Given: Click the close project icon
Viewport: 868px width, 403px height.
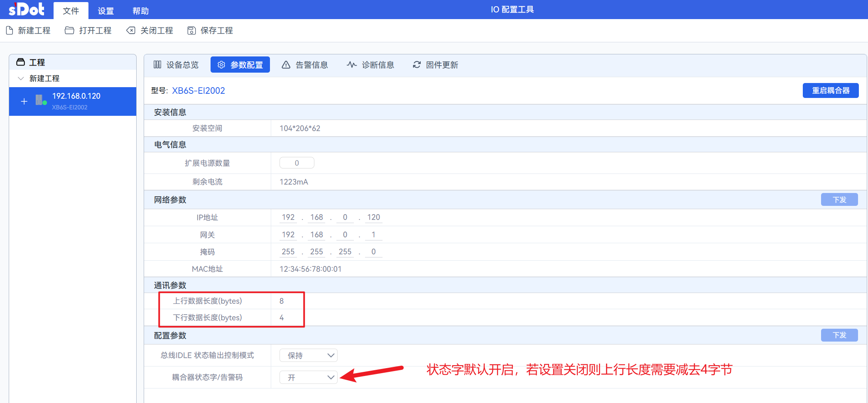Looking at the screenshot, I should 131,30.
